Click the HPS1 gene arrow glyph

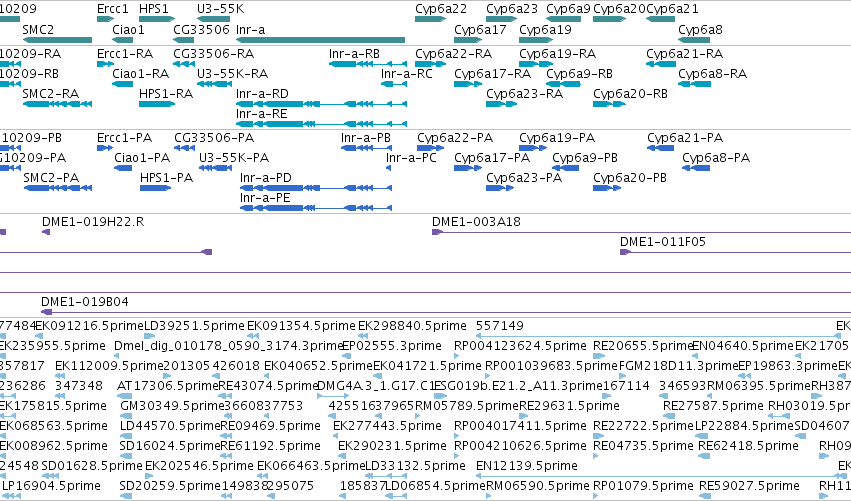[x=157, y=19]
